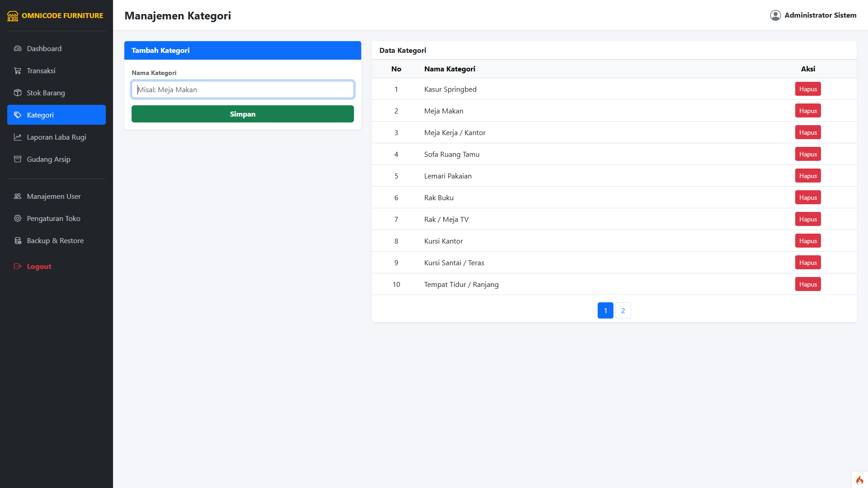The width and height of the screenshot is (868, 488).
Task: Click the Transaksi cart icon
Action: (x=18, y=70)
